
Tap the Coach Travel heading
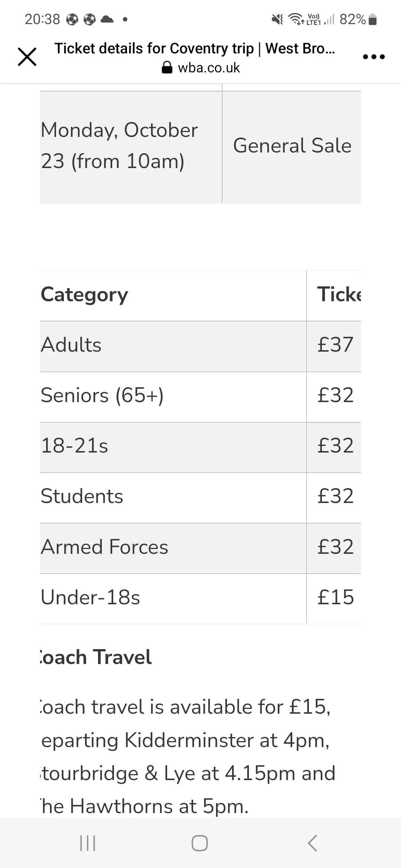pos(97,657)
